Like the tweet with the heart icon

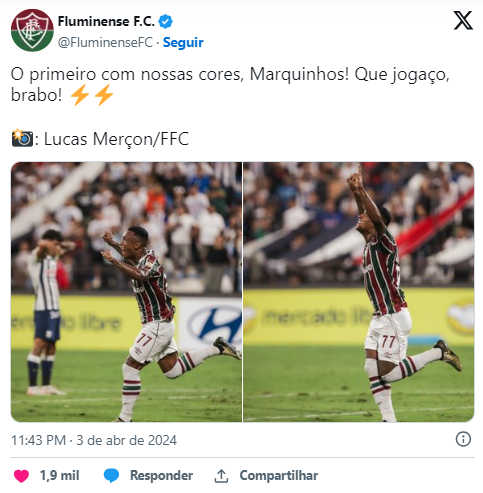(21, 476)
